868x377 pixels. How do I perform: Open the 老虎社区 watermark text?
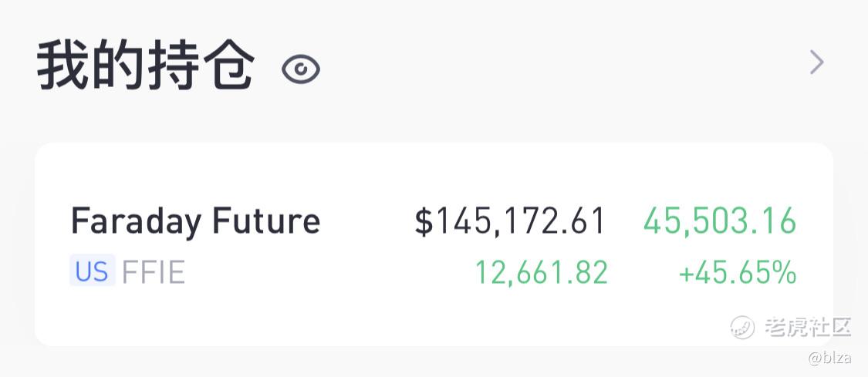pyautogui.click(x=808, y=327)
